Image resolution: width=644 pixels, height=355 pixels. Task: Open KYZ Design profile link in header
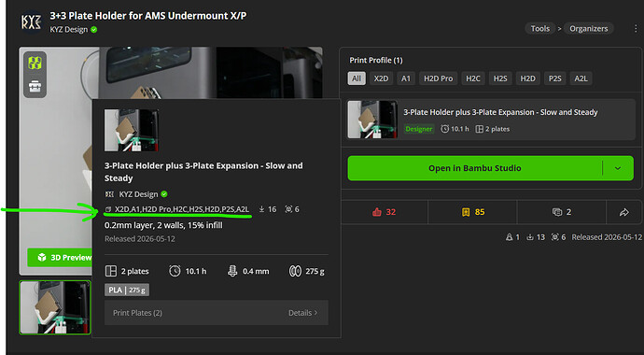(x=69, y=30)
